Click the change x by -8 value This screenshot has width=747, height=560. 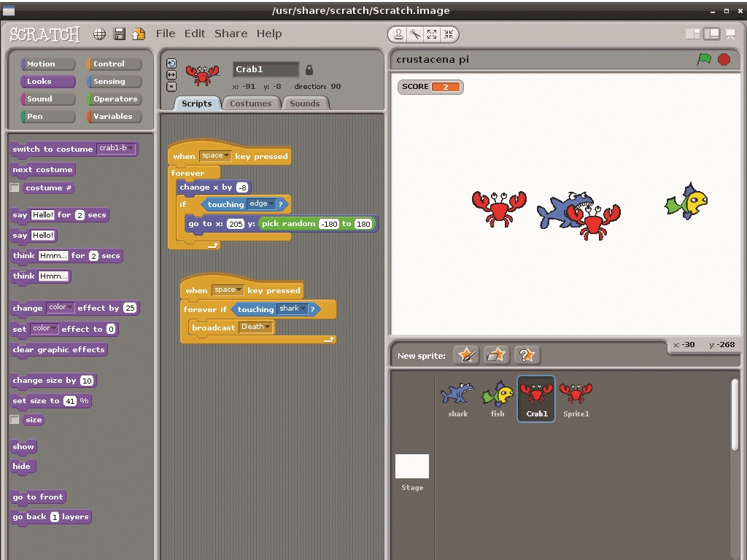click(x=242, y=187)
